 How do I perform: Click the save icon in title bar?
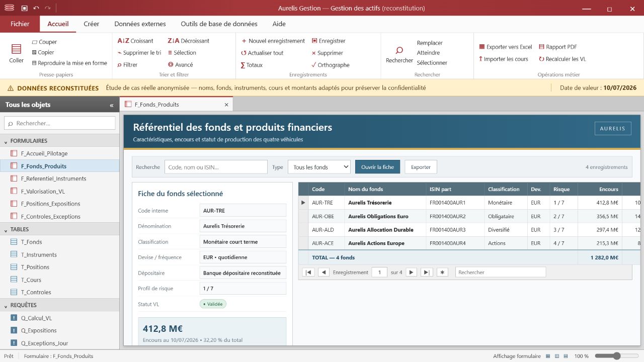tap(24, 8)
